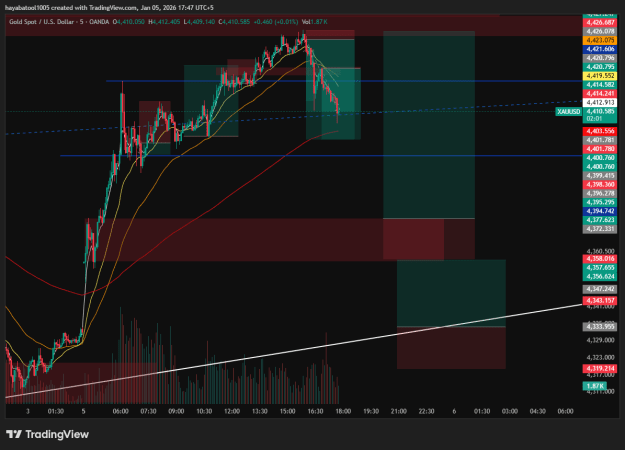Click the 07:30 time axis label
This screenshot has height=450, width=625.
[148, 411]
